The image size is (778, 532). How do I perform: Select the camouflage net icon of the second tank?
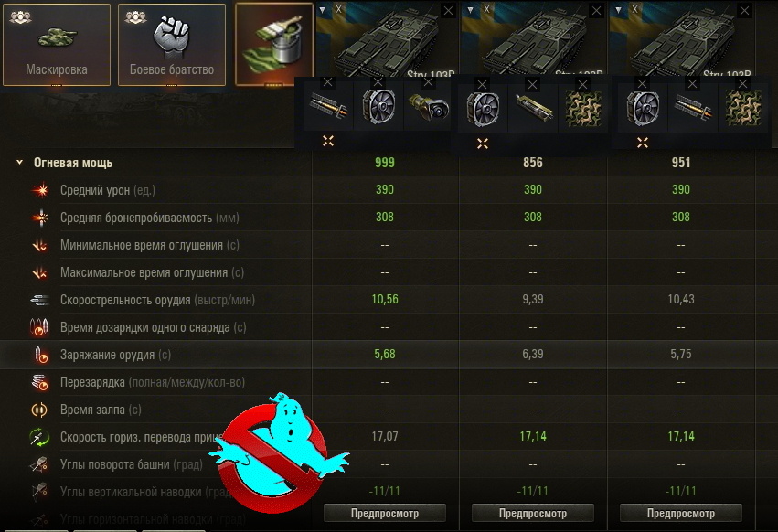pyautogui.click(x=583, y=109)
